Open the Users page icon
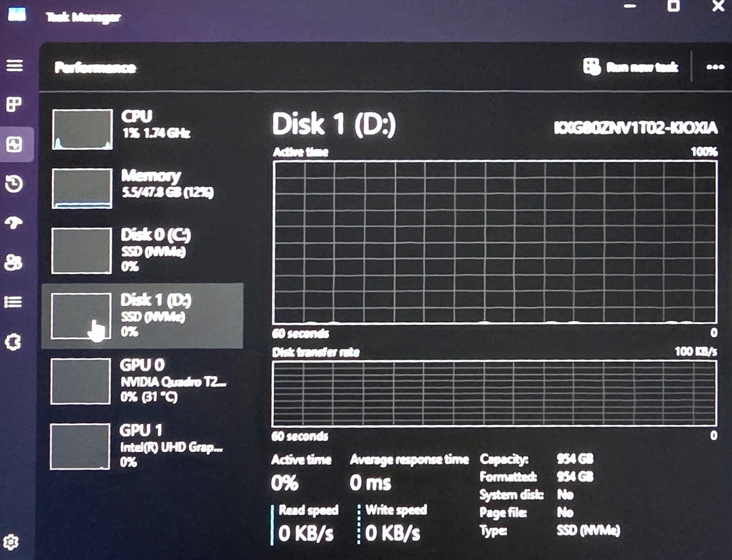Viewport: 732px width, 560px height. coord(13,262)
